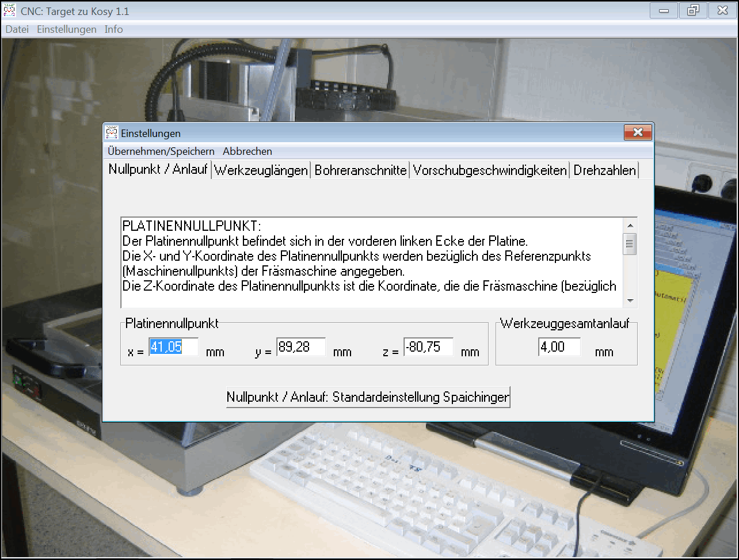Minimize the CNC Target zu Kosy window
739x560 pixels.
point(664,10)
